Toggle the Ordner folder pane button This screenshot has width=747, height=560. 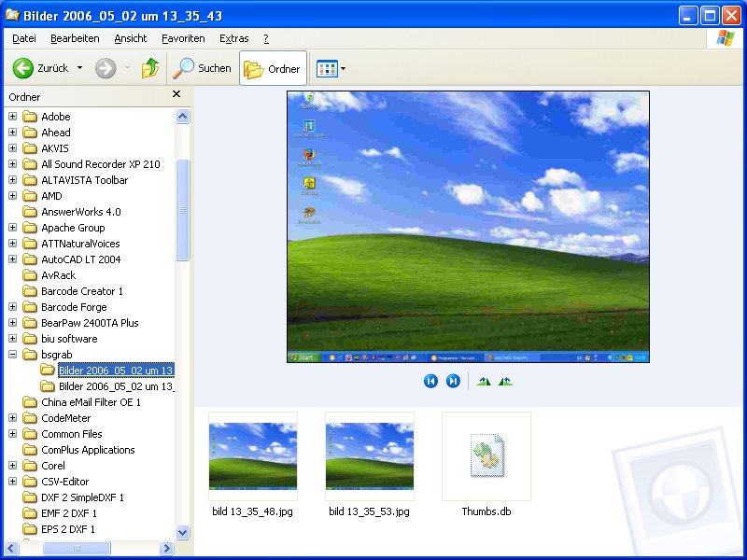pyautogui.click(x=273, y=68)
